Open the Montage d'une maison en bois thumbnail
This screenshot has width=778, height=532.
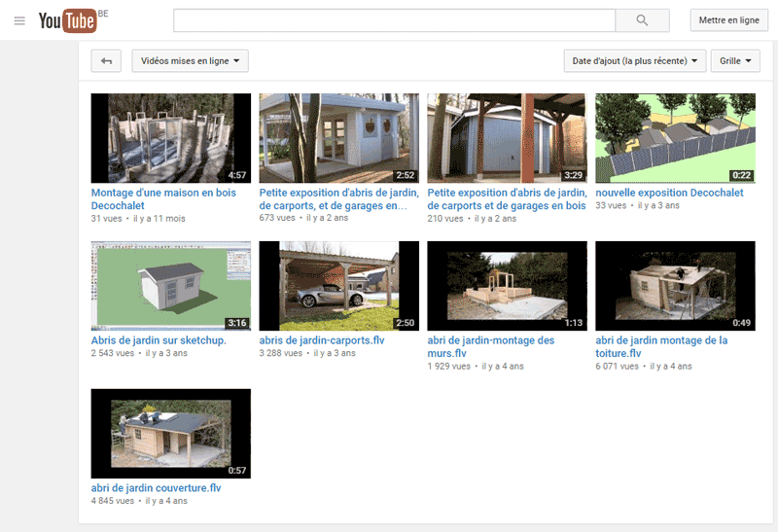170,138
